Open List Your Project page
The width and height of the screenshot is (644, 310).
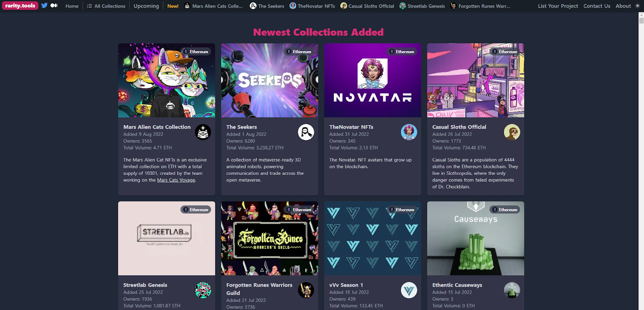tap(558, 6)
